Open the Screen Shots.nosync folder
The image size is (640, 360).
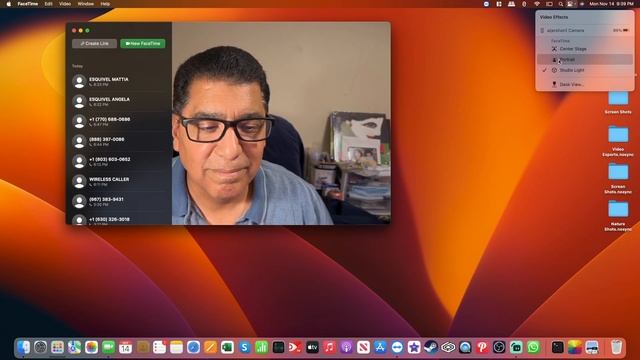coord(618,179)
